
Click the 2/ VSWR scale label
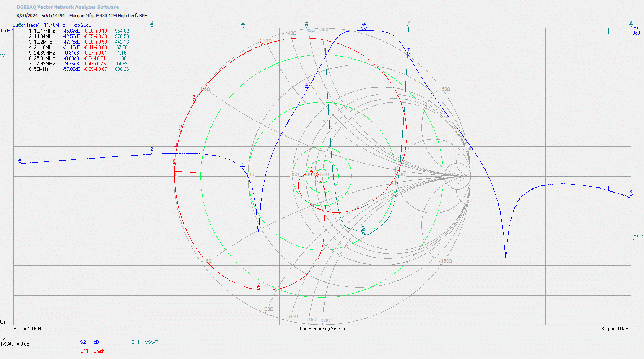click(3, 56)
